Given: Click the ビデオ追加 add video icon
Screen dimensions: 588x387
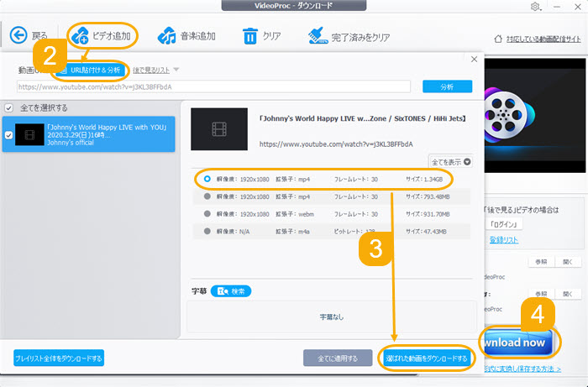Looking at the screenshot, I should pos(81,35).
